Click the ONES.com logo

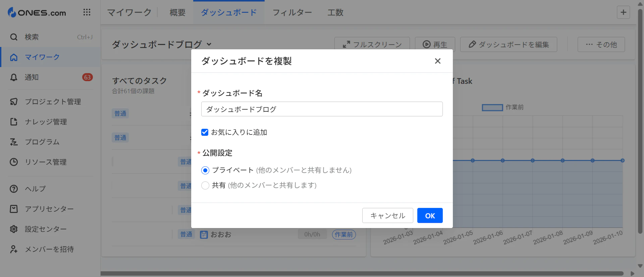(37, 12)
